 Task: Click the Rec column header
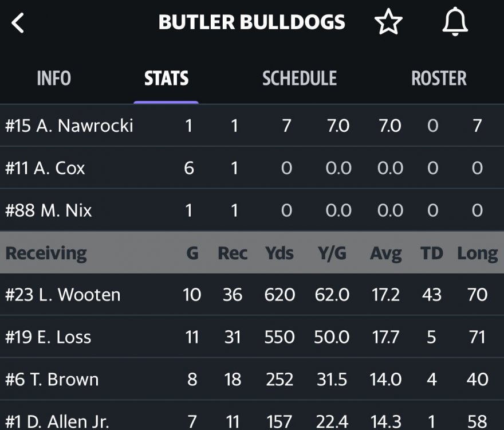pyautogui.click(x=233, y=253)
